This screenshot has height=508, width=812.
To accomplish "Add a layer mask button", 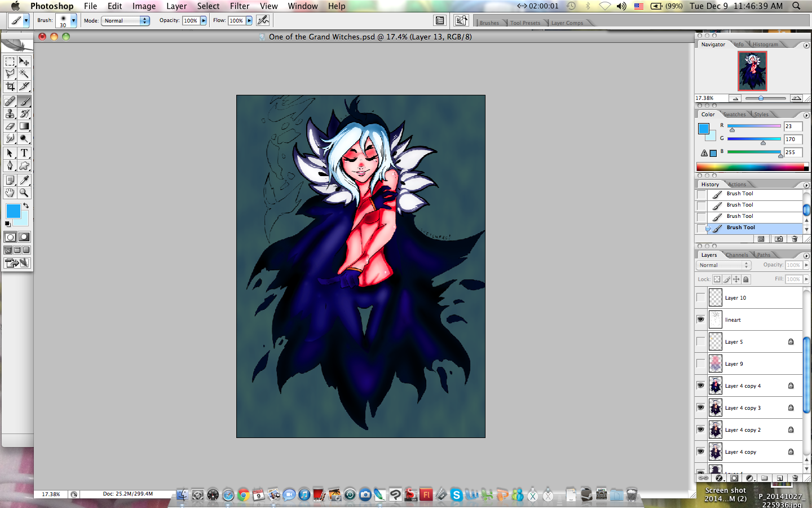I will 734,478.
